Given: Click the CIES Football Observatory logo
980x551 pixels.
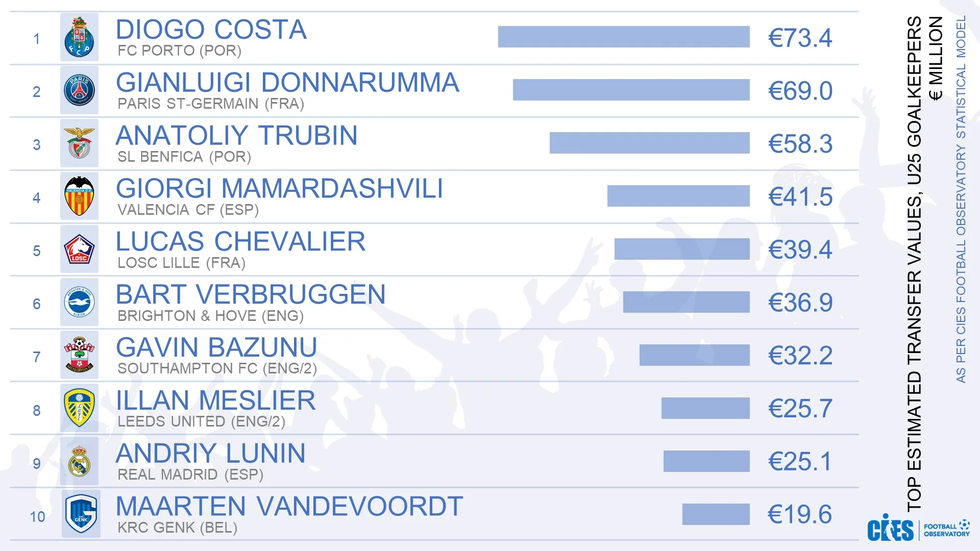Looking at the screenshot, I should pyautogui.click(x=918, y=529).
